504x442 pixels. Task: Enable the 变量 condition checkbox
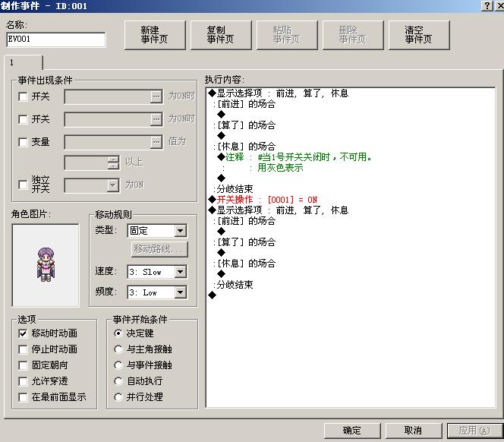tap(23, 142)
